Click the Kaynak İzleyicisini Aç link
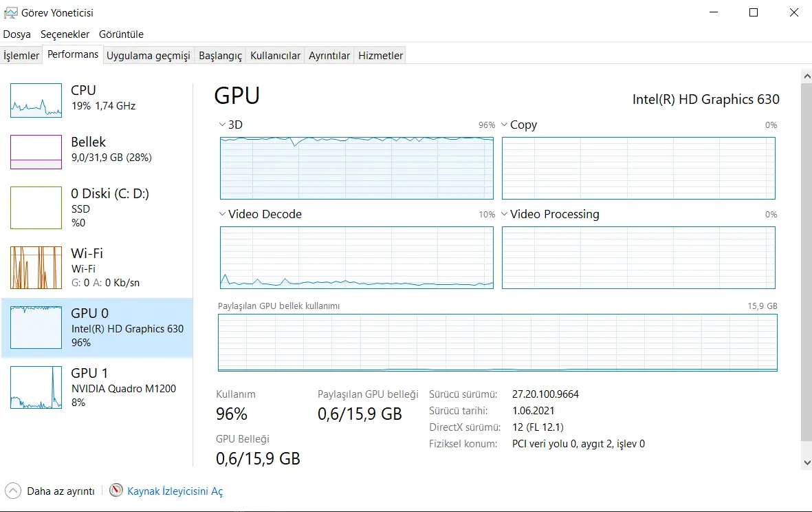 [x=175, y=491]
